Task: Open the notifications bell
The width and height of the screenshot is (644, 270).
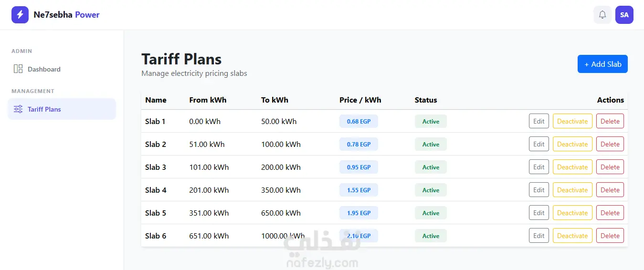Action: [602, 15]
